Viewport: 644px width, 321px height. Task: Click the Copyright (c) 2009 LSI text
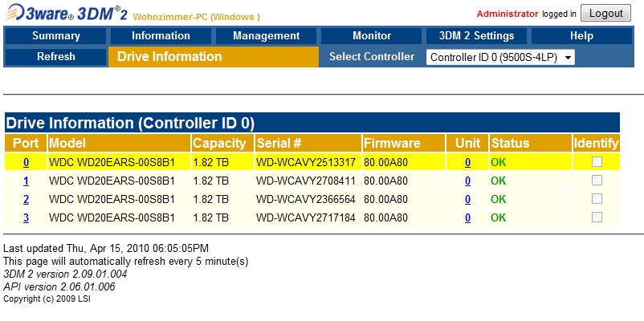coord(47,299)
